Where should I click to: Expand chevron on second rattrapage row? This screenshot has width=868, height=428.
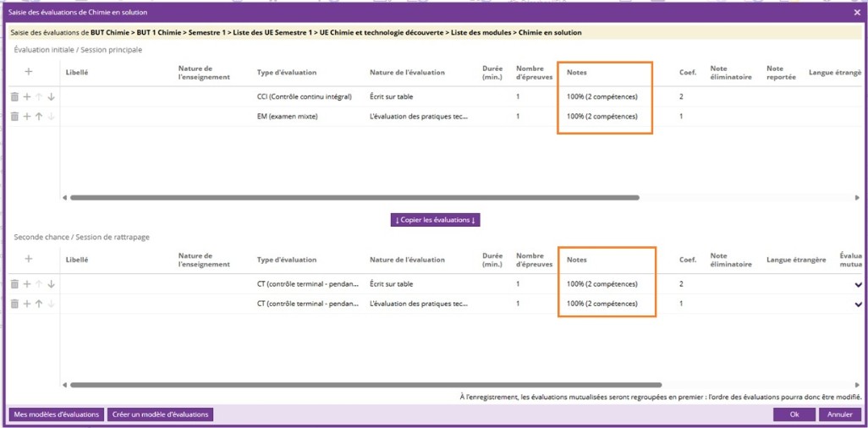(x=859, y=305)
